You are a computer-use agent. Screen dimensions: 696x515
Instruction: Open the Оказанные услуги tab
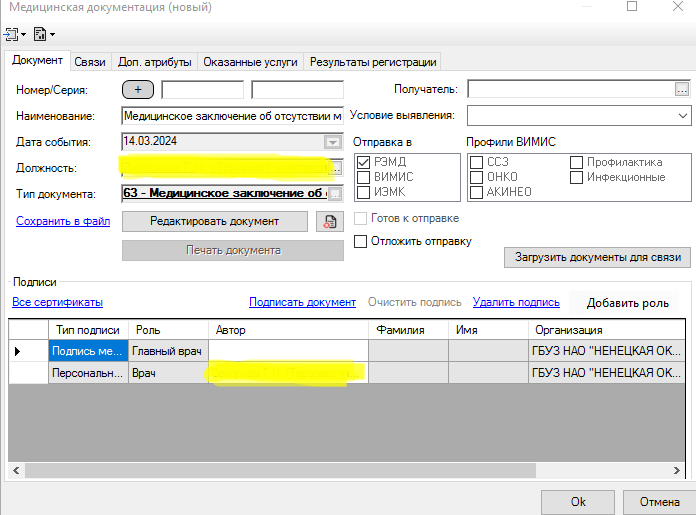pyautogui.click(x=250, y=62)
